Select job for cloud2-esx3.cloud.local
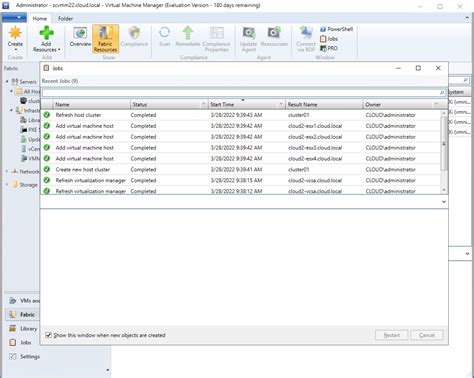The width and height of the screenshot is (474, 378). 241,148
